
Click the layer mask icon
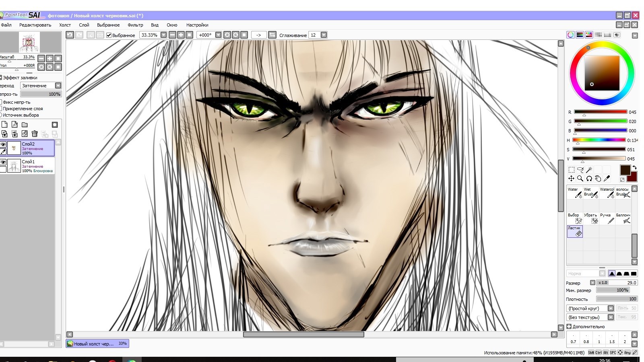[x=55, y=125]
